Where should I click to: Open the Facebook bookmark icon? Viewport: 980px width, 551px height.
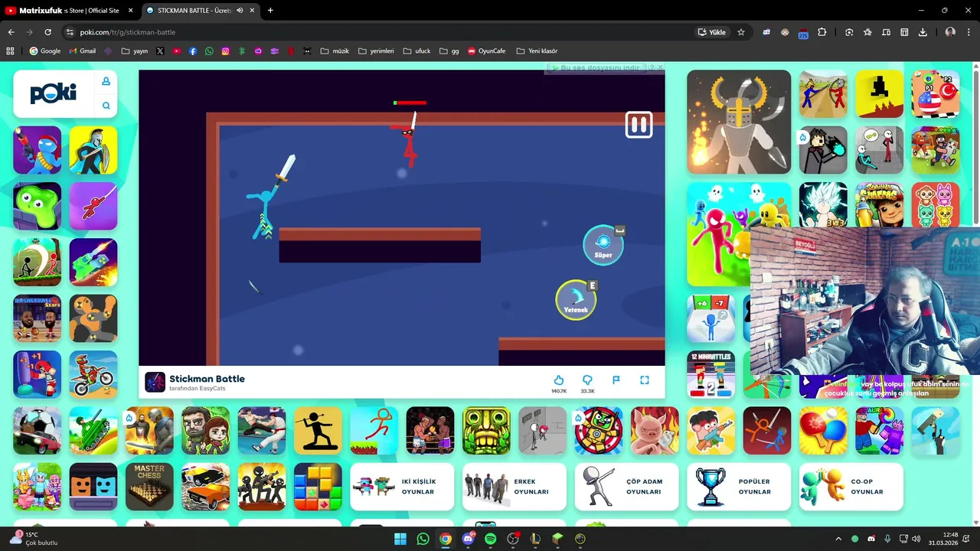pos(193,51)
